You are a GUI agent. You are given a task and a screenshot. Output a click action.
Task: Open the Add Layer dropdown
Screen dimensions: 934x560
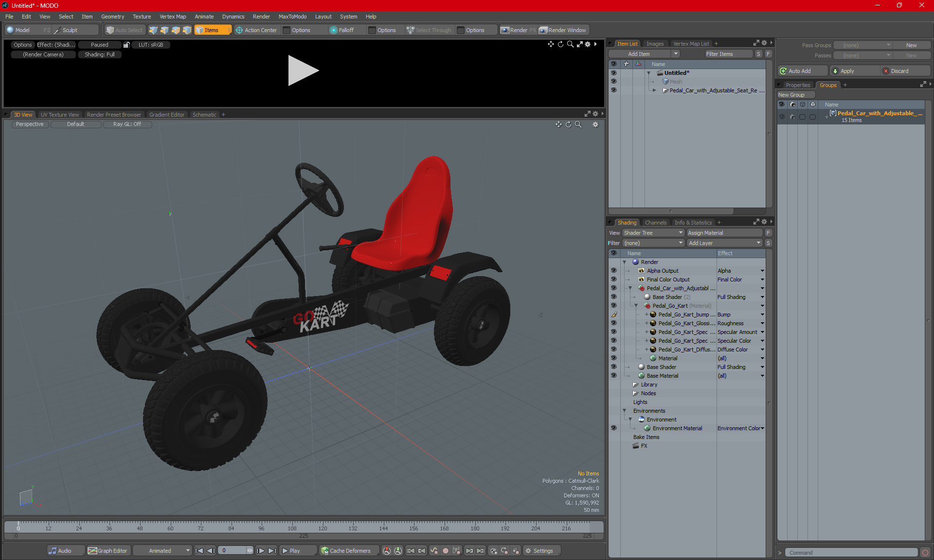[x=724, y=243]
